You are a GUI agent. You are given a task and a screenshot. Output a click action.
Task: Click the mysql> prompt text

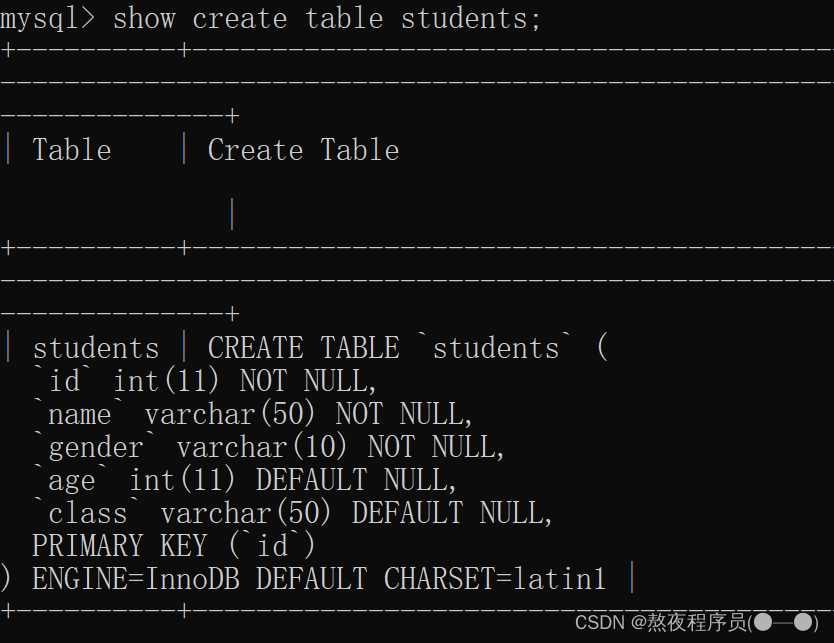click(x=47, y=19)
